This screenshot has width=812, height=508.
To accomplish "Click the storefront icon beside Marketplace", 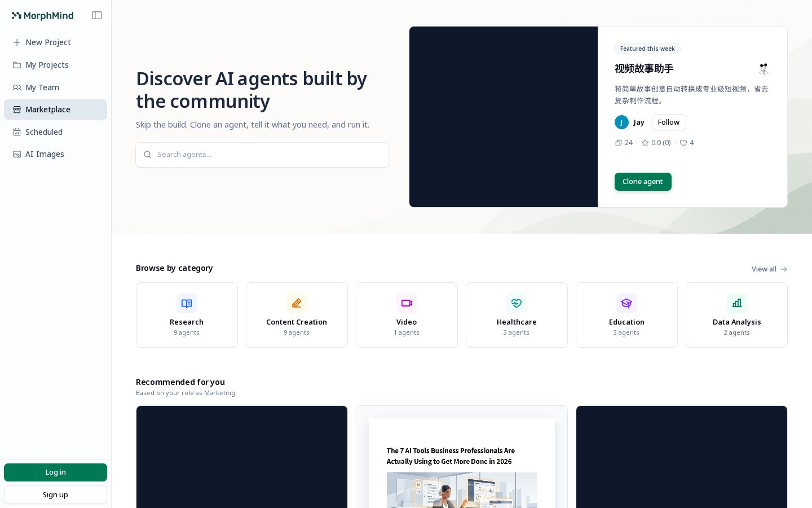I will [x=17, y=110].
